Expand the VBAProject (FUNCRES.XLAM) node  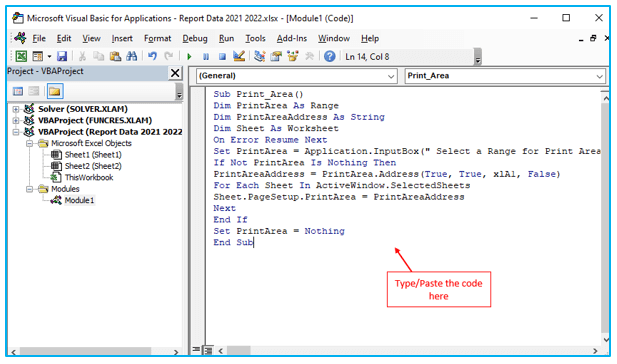pyautogui.click(x=16, y=120)
